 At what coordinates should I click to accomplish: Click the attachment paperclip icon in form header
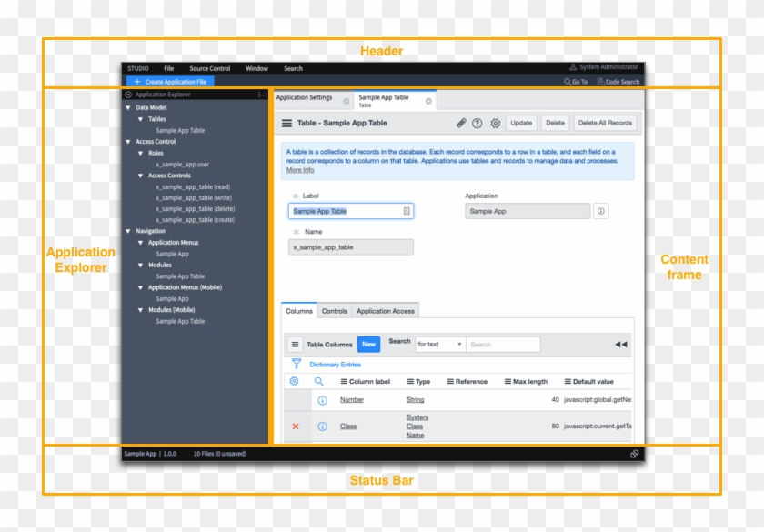click(461, 124)
